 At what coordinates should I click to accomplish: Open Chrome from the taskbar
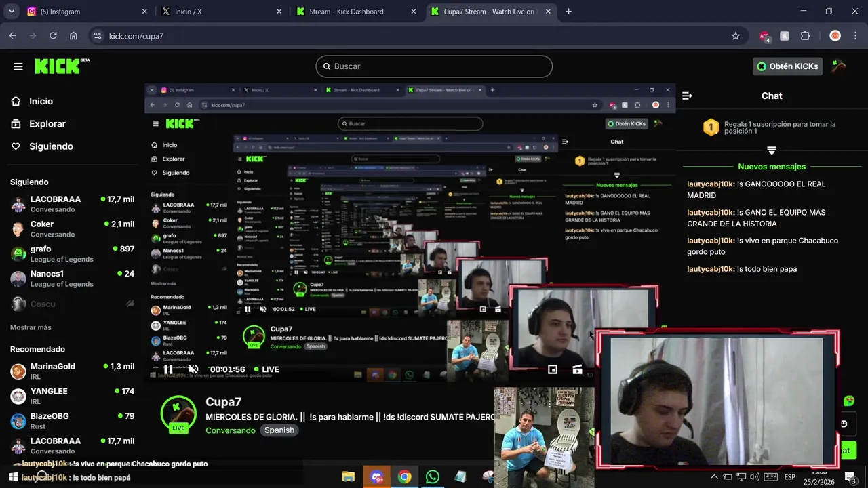404,476
